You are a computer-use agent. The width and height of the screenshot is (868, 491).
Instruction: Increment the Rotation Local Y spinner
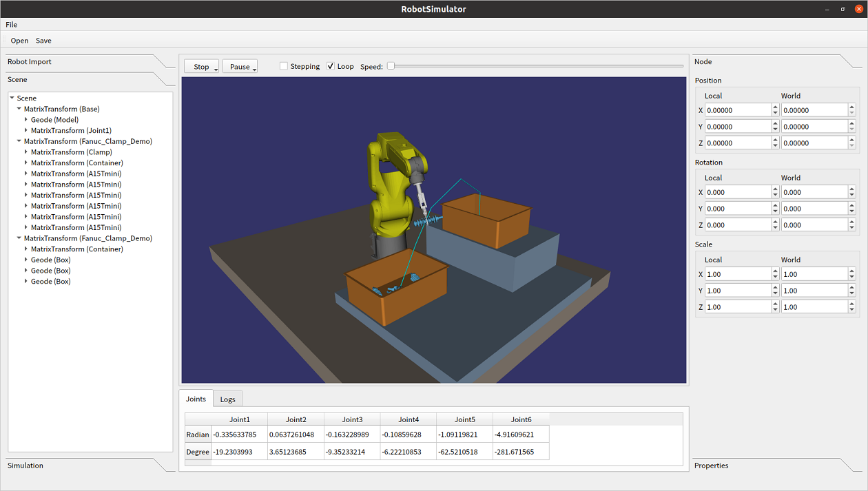click(776, 206)
